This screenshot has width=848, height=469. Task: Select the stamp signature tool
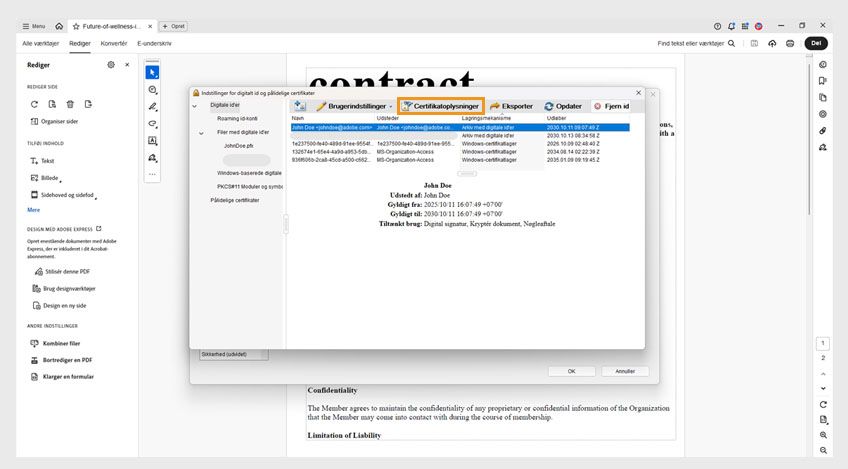pyautogui.click(x=153, y=158)
